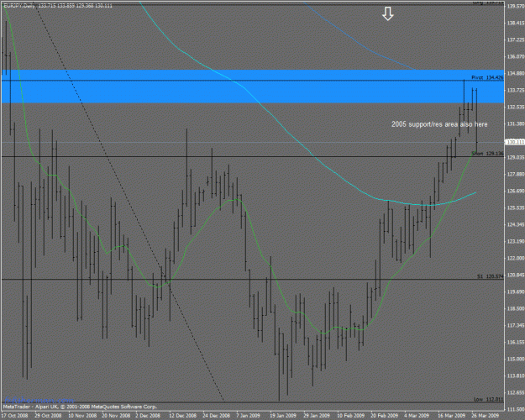Click the 132.535 price scale label
525x420 pixels.
coord(516,107)
